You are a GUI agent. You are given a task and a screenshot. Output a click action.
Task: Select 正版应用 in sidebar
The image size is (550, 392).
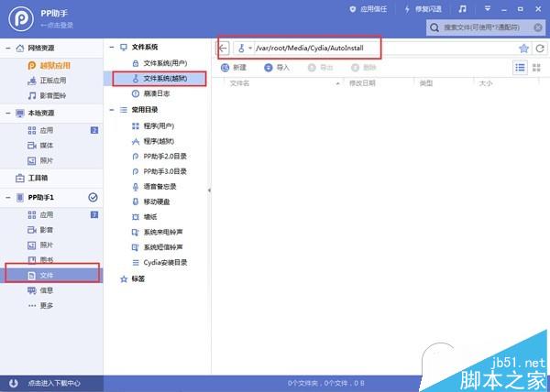tap(47, 81)
